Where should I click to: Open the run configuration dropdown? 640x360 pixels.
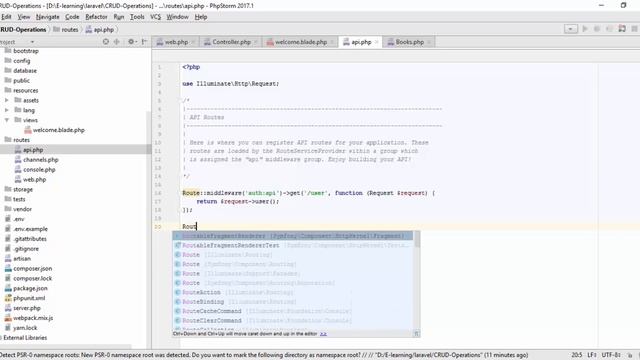point(571,29)
